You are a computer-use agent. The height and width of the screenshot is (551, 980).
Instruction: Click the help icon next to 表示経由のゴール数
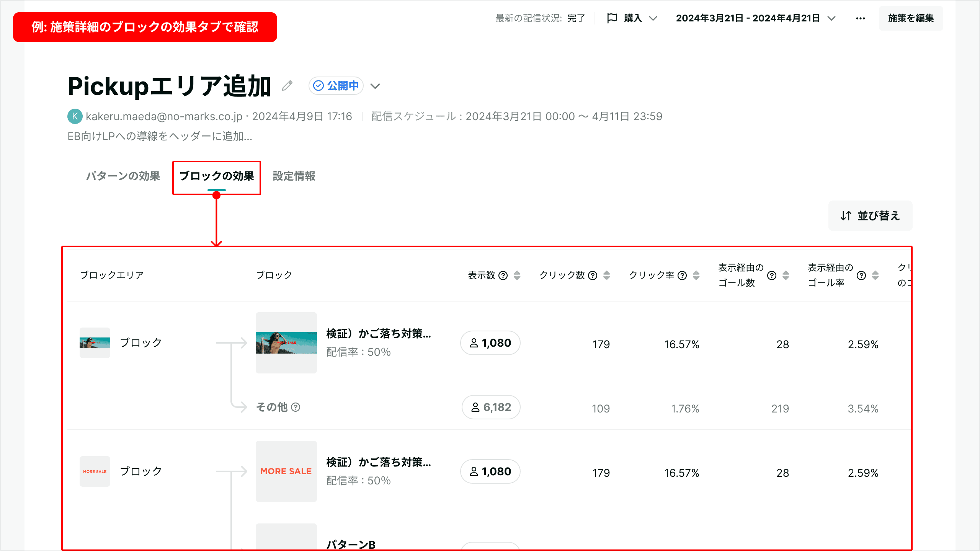click(772, 275)
